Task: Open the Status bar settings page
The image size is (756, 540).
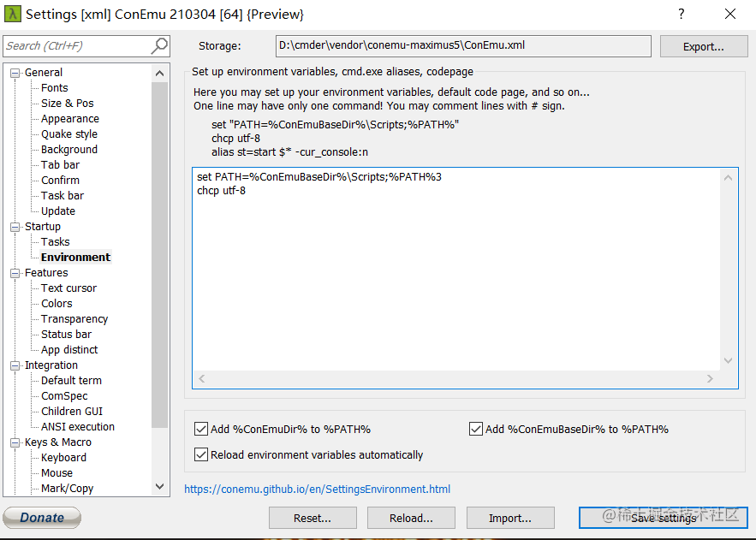Action: tap(66, 335)
